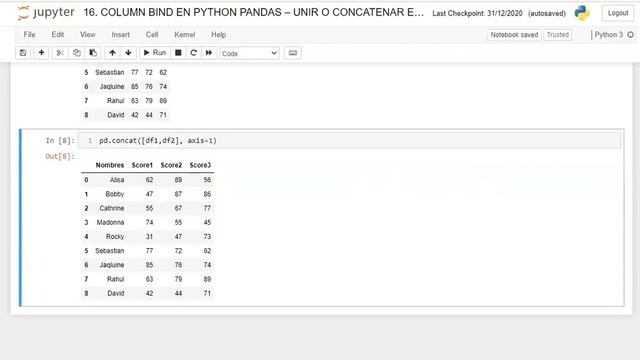Click the Notebook saved status message

pyautogui.click(x=514, y=35)
